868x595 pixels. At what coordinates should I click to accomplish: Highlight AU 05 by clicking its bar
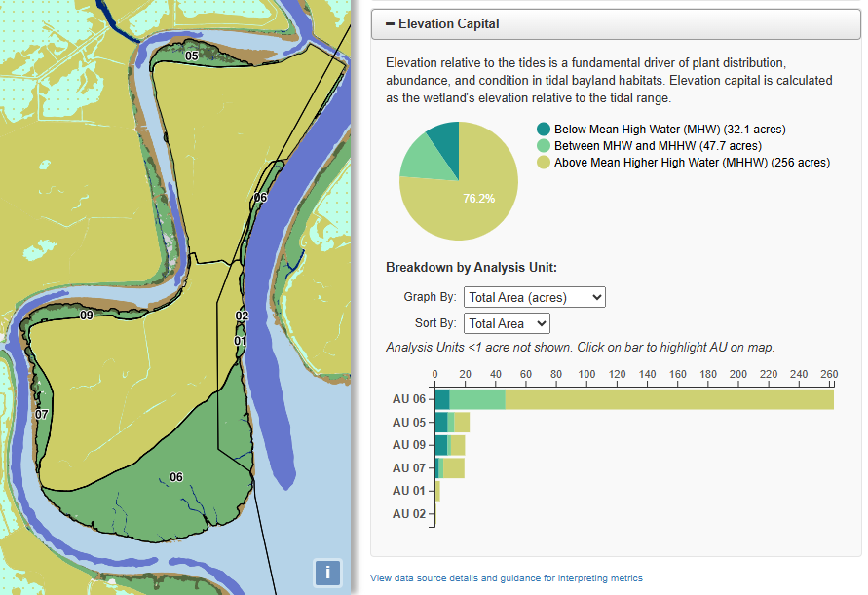[x=452, y=423]
